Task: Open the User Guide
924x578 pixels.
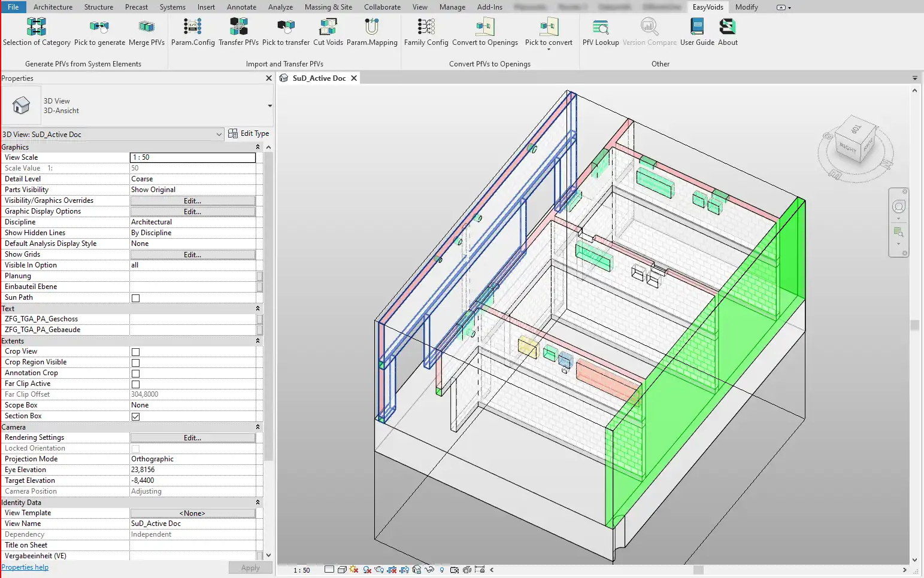Action: pos(697,27)
